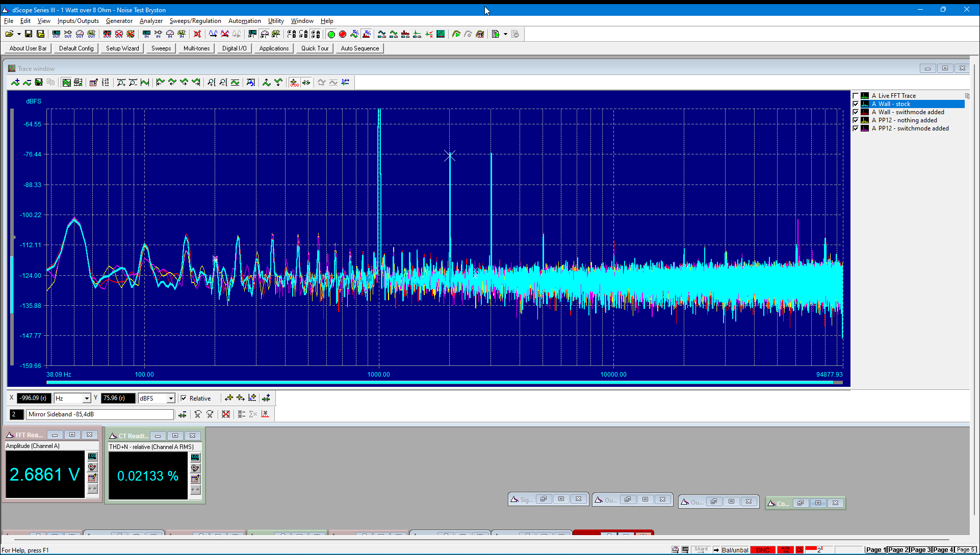
Task: Click the green start generator toolbar button
Action: point(331,34)
